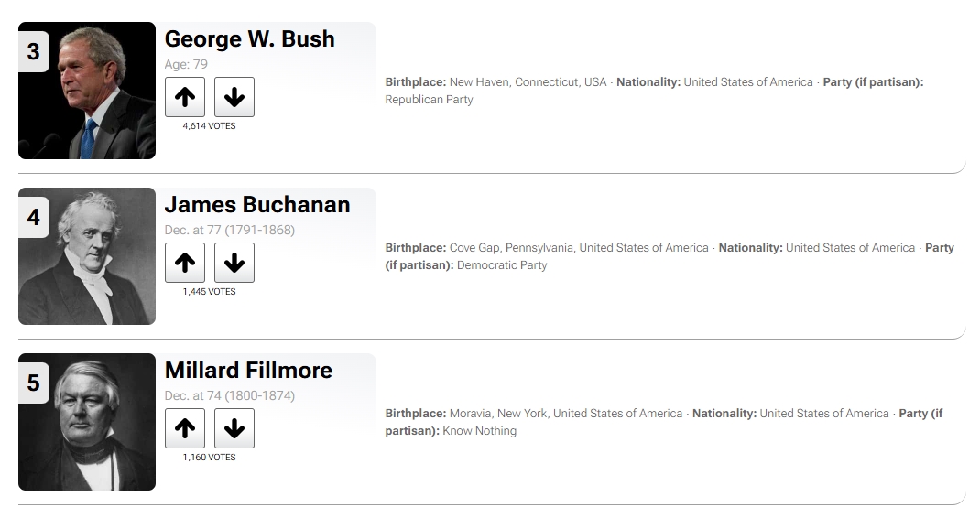
Task: Open James Buchanan name link
Action: click(256, 205)
